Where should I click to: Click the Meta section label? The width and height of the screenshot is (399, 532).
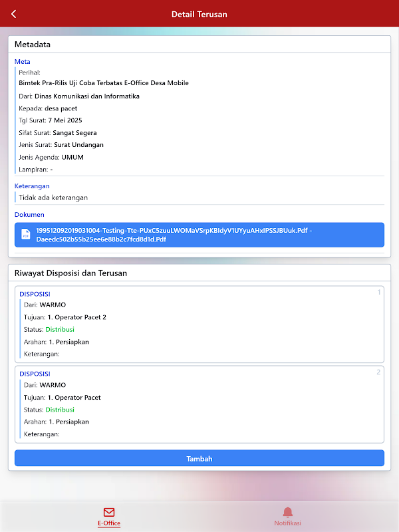coord(23,62)
